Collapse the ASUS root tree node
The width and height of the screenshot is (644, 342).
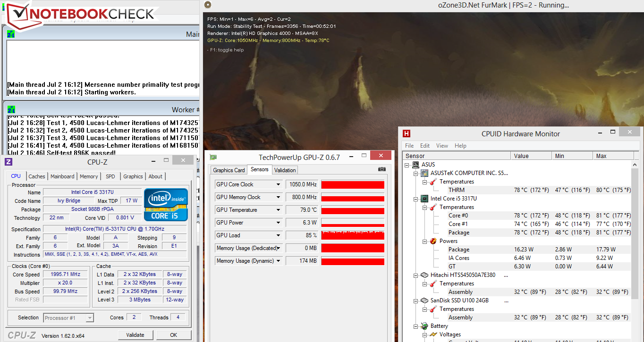407,165
